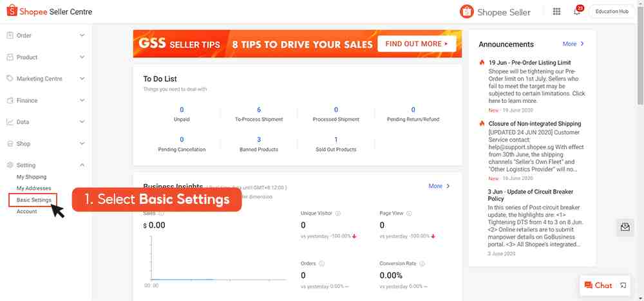Click the Orders info icon
This screenshot has width=644, height=301.
click(321, 264)
